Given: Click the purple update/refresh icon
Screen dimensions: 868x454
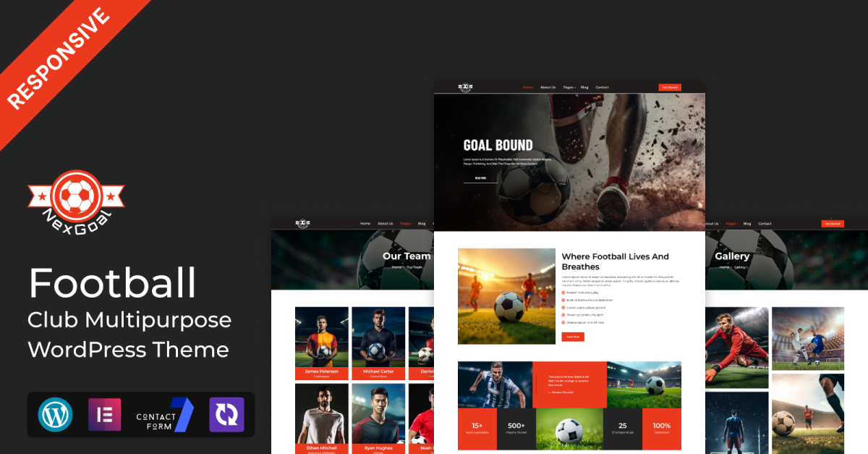Looking at the screenshot, I should tap(226, 415).
